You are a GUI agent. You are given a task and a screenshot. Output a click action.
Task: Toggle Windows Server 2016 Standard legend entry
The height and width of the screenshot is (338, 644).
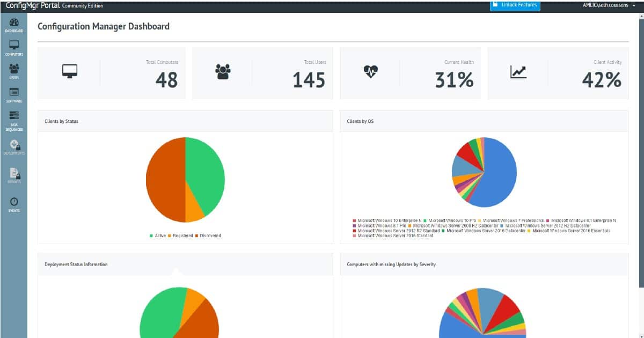pyautogui.click(x=393, y=236)
